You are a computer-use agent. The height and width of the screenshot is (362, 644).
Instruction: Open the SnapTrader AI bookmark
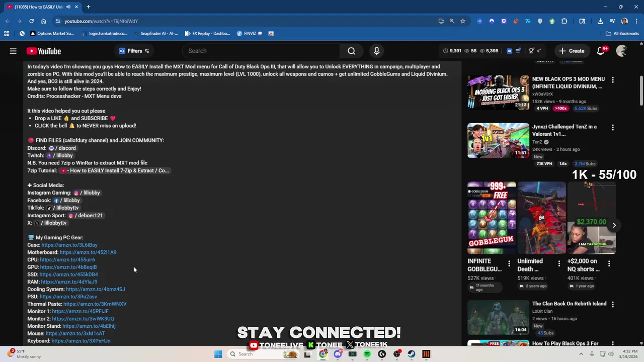click(x=155, y=34)
